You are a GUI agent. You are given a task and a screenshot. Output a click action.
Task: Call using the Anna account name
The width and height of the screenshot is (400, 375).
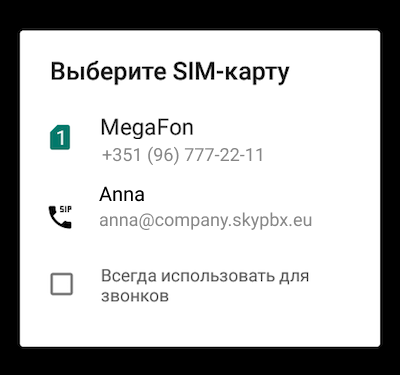[122, 194]
